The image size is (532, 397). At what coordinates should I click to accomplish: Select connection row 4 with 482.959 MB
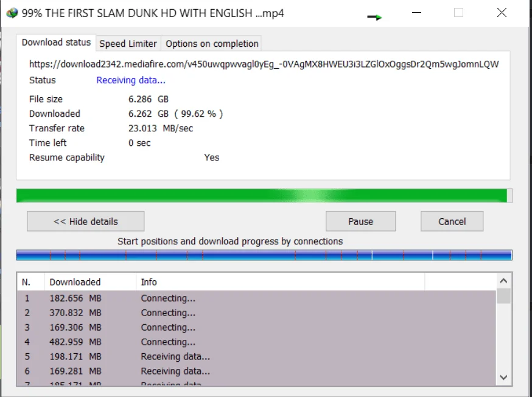pyautogui.click(x=256, y=342)
